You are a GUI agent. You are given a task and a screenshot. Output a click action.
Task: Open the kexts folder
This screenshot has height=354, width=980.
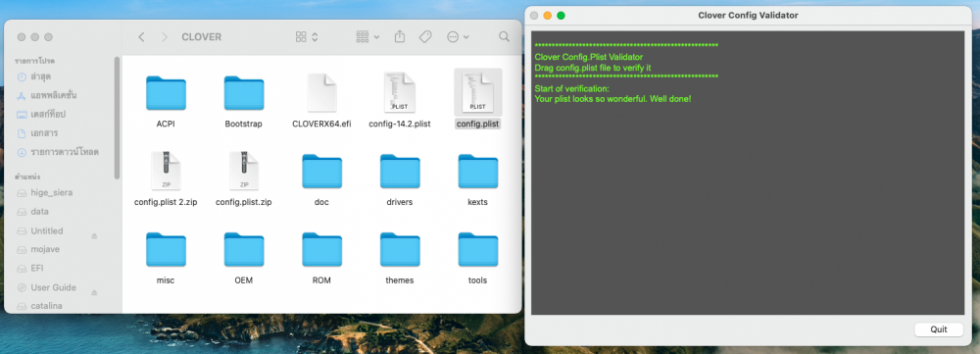click(x=478, y=172)
